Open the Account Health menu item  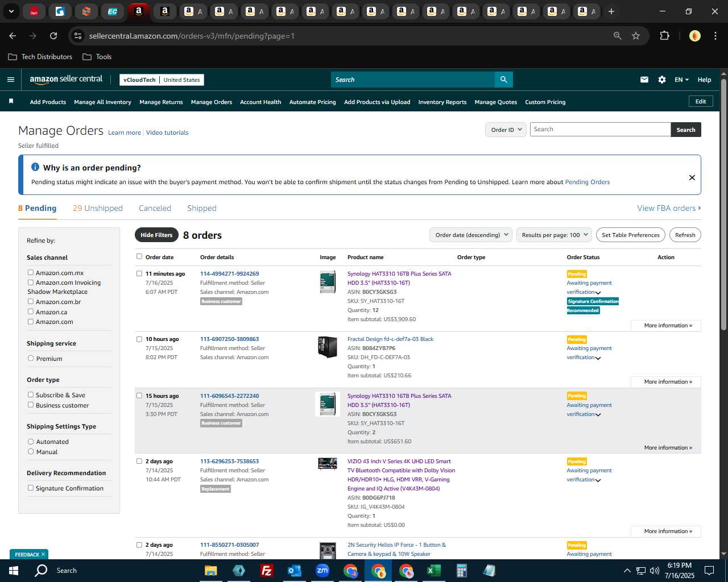260,102
